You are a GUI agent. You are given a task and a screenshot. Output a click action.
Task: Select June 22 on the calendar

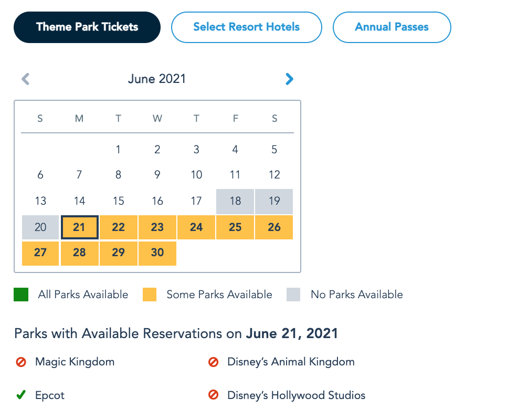coord(119,227)
